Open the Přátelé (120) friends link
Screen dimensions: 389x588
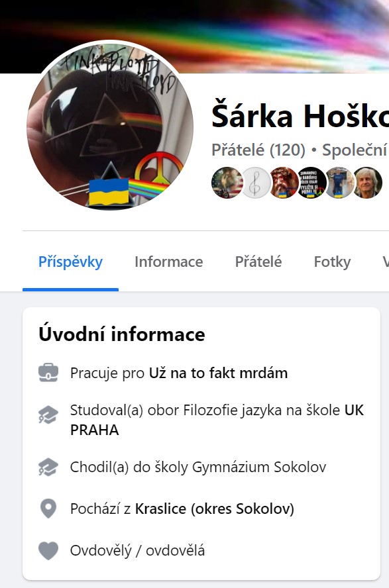coord(258,150)
